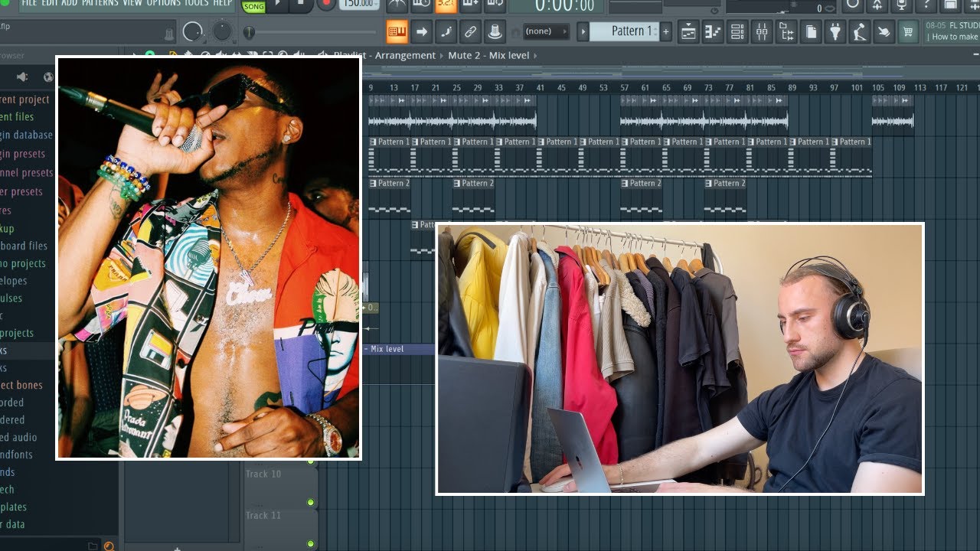
Task: Adjust the main volume knob
Action: coord(193,31)
